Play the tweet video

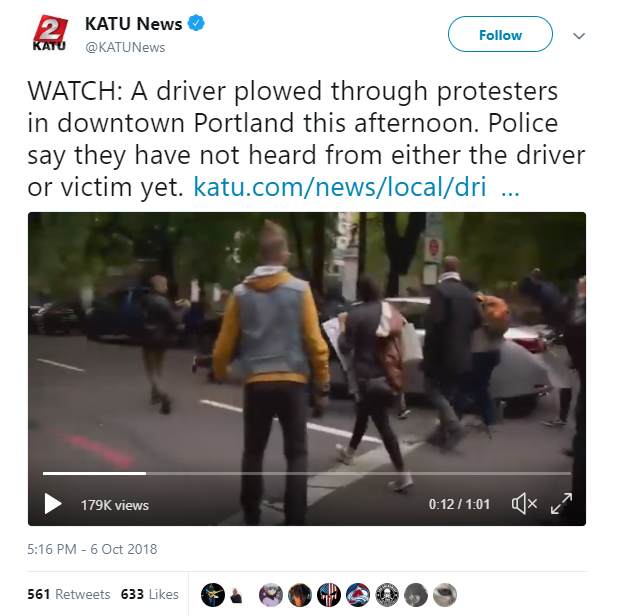click(x=52, y=504)
